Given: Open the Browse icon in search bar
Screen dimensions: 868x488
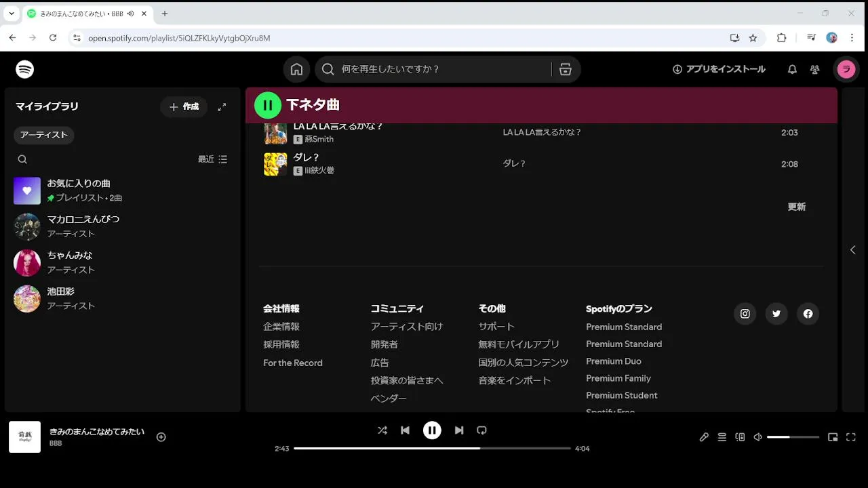Looking at the screenshot, I should pos(566,69).
